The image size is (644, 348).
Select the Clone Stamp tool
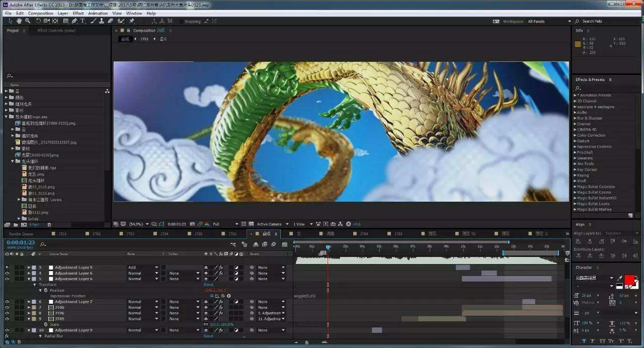tap(102, 21)
